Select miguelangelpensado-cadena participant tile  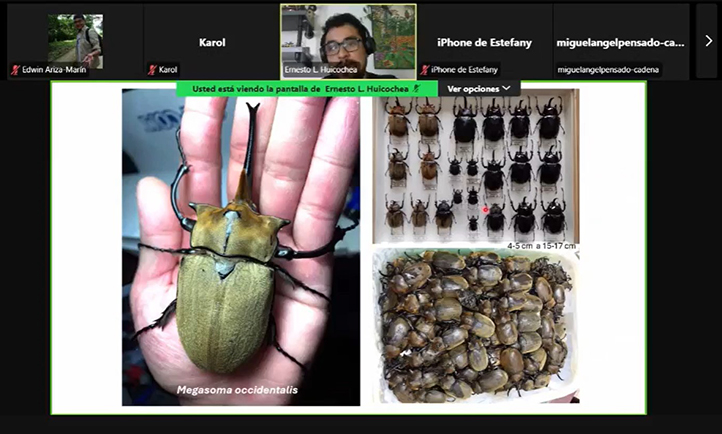coord(620,42)
